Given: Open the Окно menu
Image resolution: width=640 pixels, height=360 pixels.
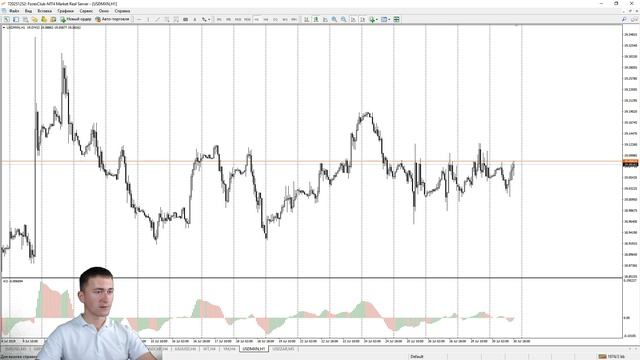Looking at the screenshot, I should 104,11.
